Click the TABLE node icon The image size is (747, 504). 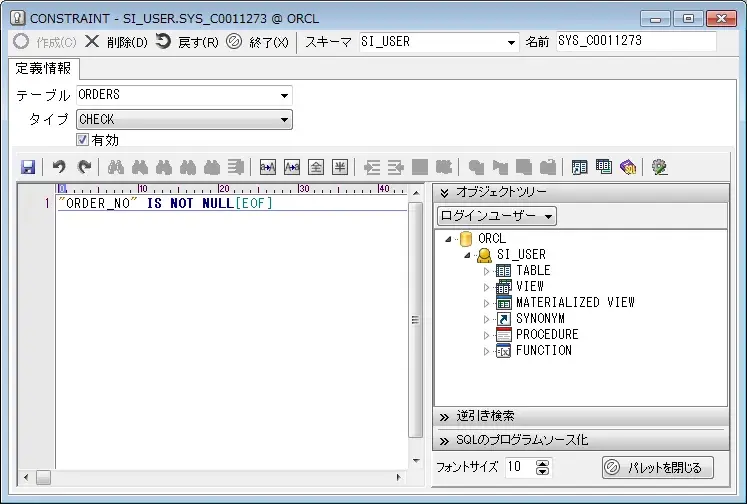click(x=504, y=271)
